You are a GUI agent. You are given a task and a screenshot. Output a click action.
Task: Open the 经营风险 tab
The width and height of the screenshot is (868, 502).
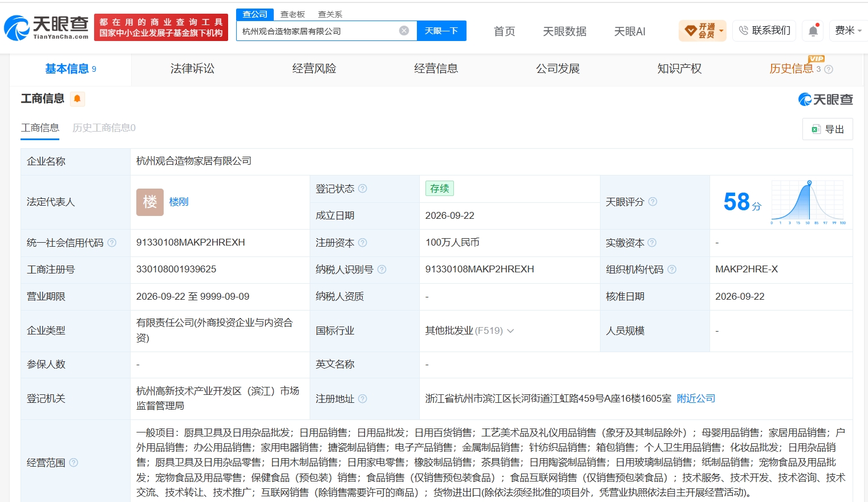tap(314, 69)
